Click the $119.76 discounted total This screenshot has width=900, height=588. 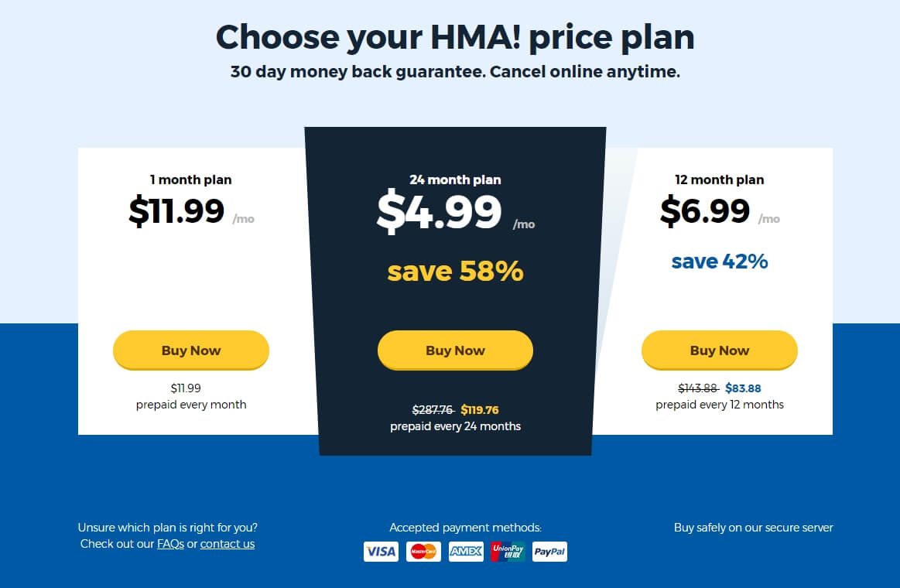point(480,409)
